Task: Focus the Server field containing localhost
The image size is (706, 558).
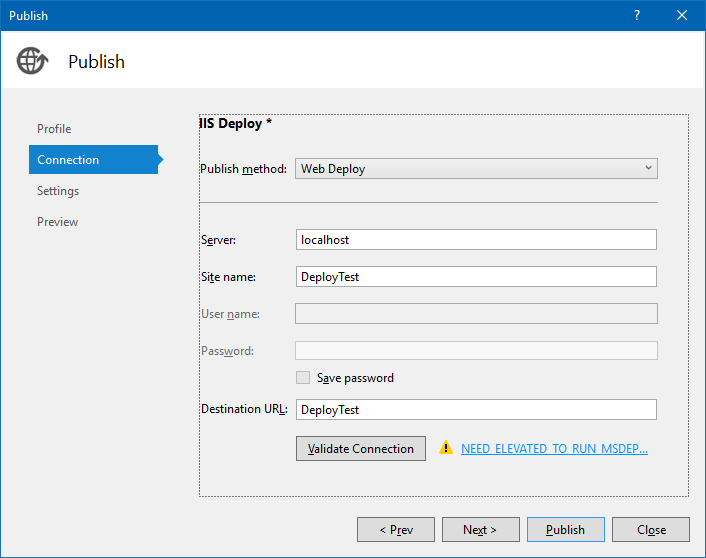Action: click(476, 240)
